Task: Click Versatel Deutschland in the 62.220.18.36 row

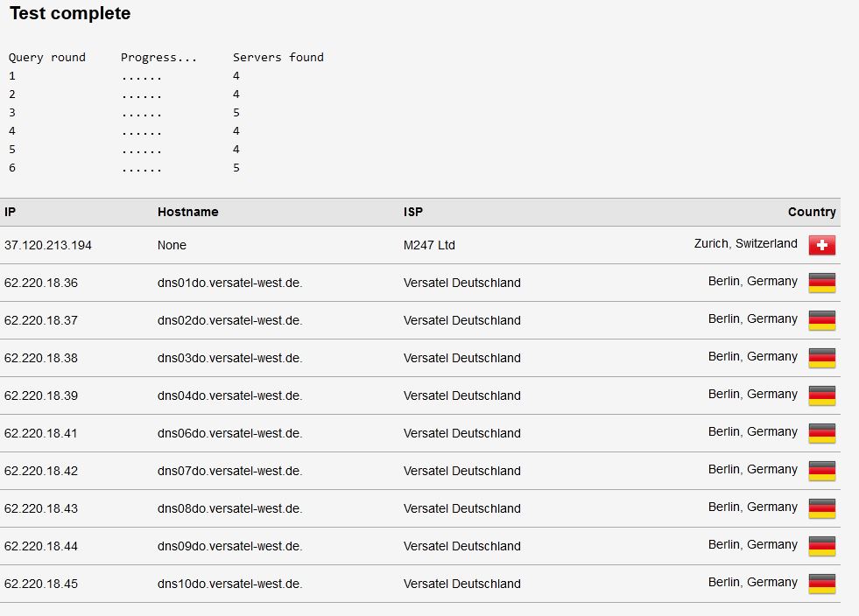Action: tap(461, 283)
